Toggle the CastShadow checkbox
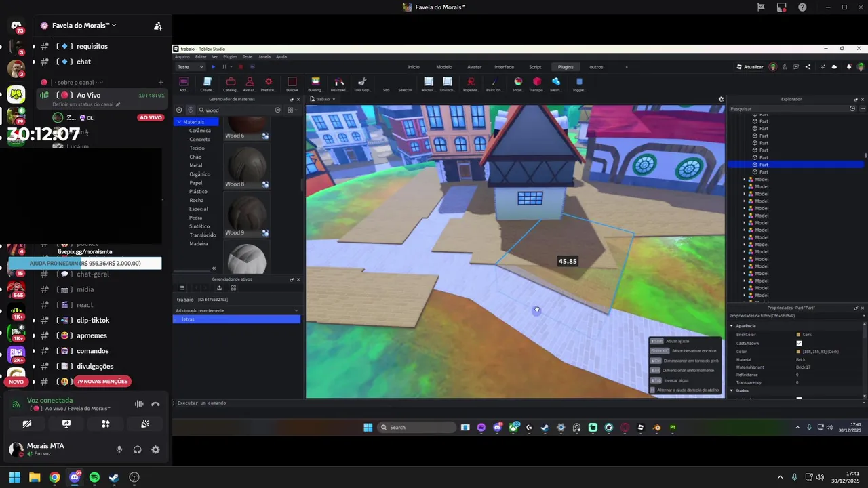868x488 pixels. pyautogui.click(x=799, y=344)
